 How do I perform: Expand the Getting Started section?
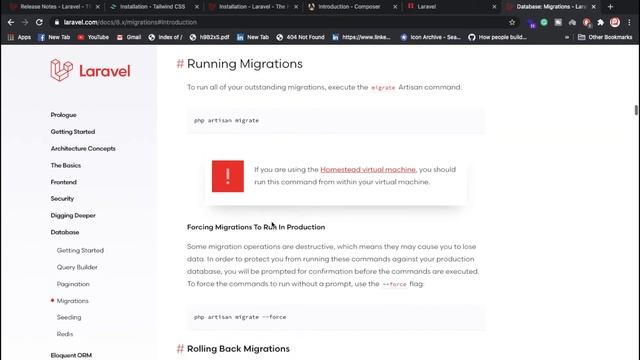tap(73, 131)
